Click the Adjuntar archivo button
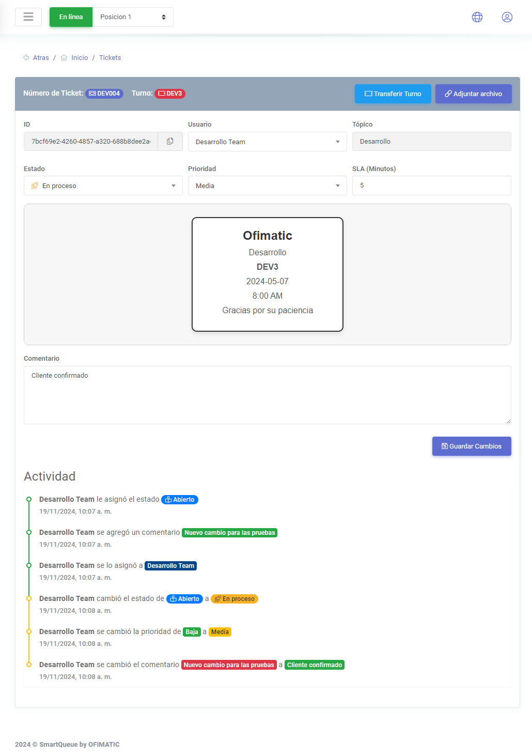This screenshot has width=532, height=756. 473,94
